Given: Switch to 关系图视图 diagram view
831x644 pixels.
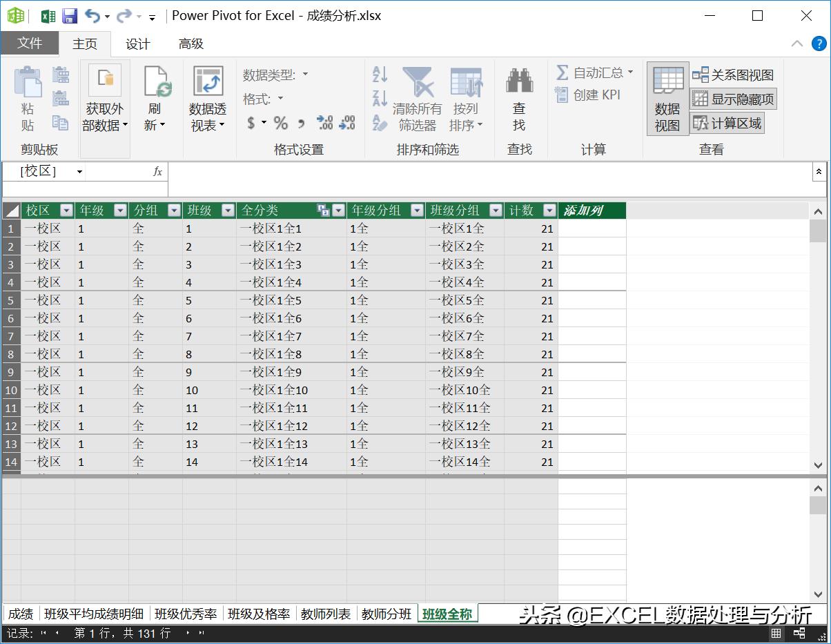Looking at the screenshot, I should pos(733,75).
